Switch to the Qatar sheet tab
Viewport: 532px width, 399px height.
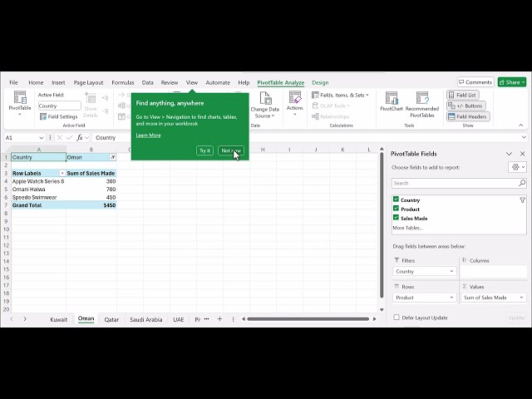click(x=111, y=319)
